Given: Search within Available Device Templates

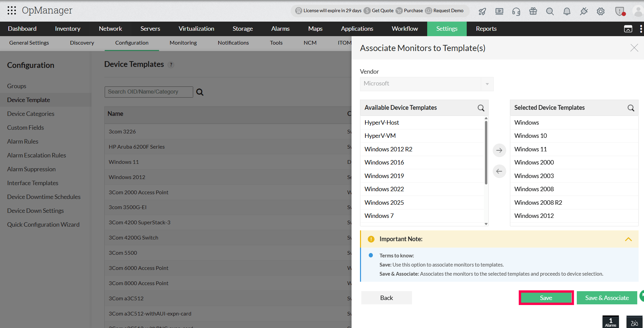Looking at the screenshot, I should click(481, 108).
